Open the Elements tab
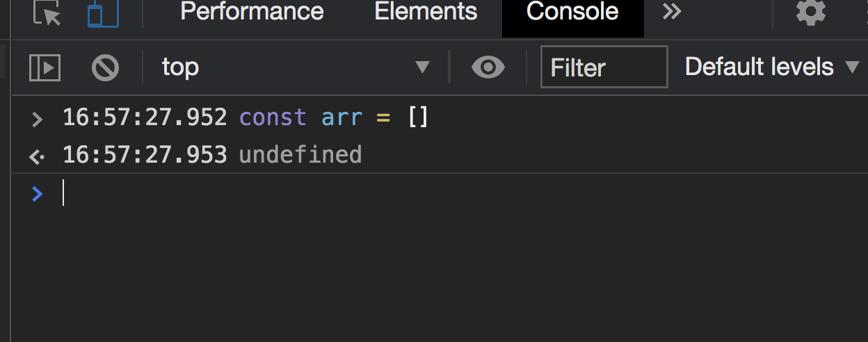The height and width of the screenshot is (342, 868). click(x=426, y=12)
